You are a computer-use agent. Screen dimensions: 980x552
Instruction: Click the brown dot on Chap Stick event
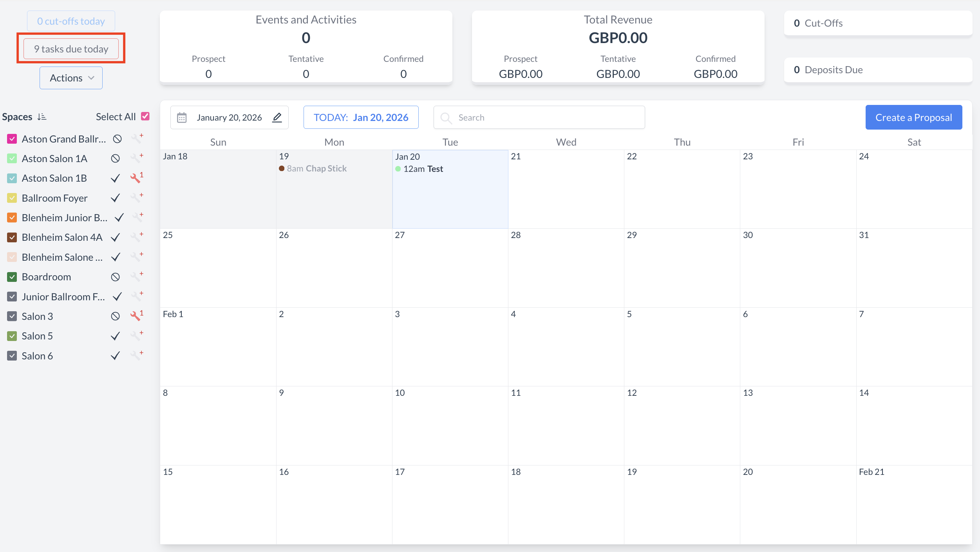(x=281, y=168)
